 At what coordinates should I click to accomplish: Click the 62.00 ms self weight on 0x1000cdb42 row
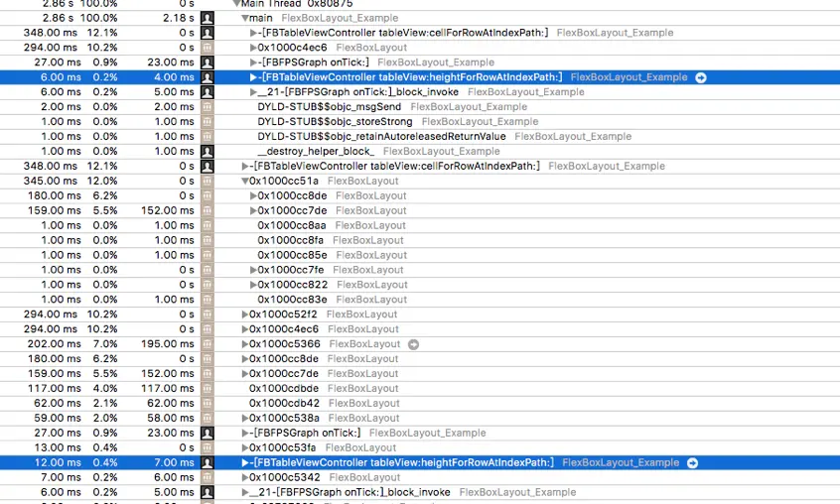click(x=171, y=404)
